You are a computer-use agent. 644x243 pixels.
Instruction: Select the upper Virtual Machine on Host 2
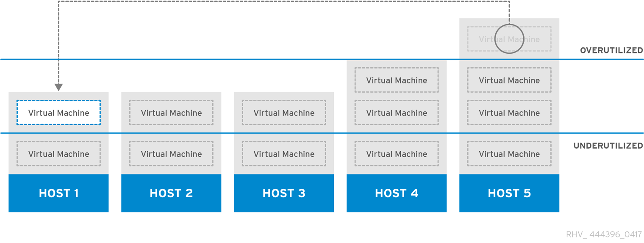[x=171, y=113]
